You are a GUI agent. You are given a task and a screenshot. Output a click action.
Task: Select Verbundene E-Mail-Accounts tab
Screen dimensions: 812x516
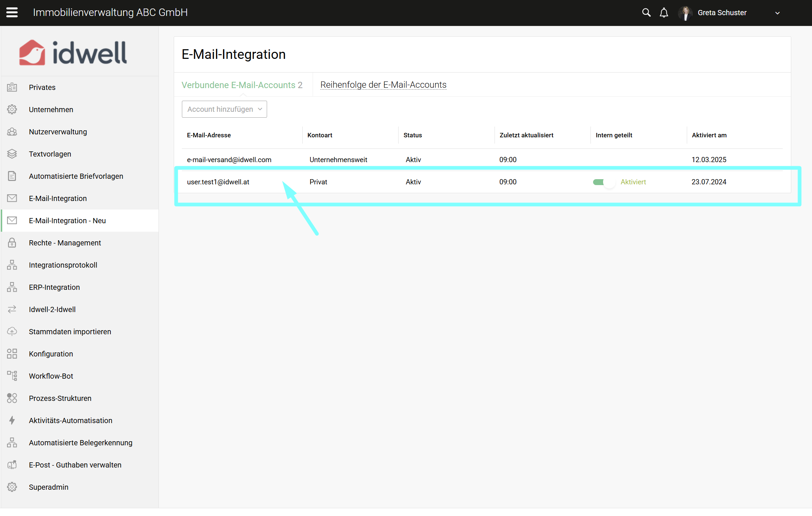pos(242,85)
